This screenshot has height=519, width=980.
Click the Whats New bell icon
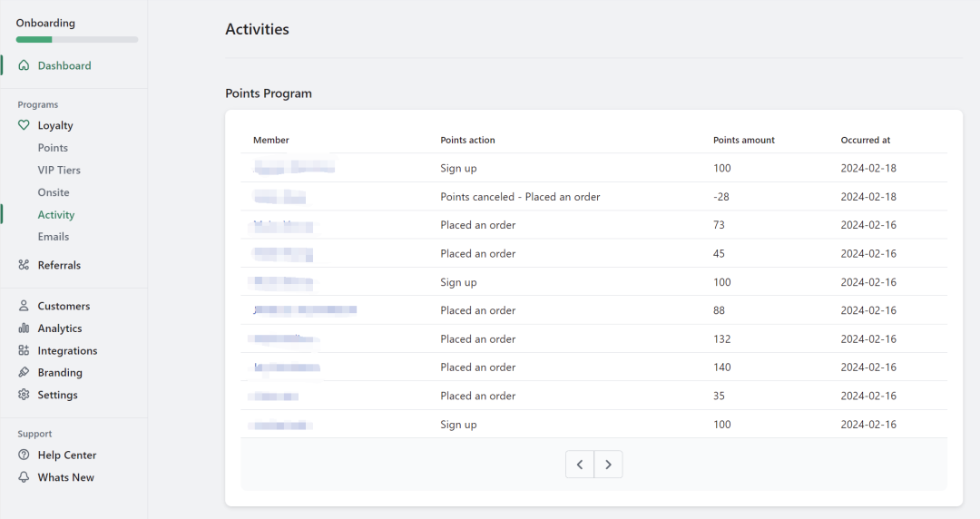(x=24, y=477)
